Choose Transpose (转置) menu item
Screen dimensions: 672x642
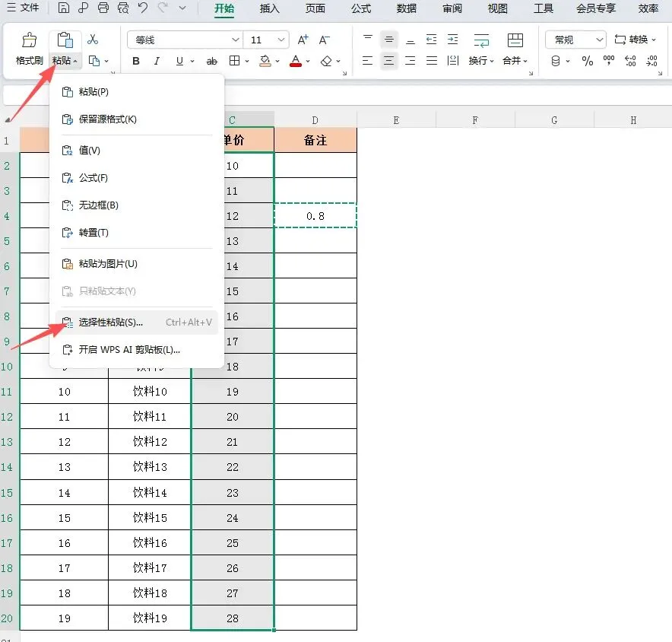coord(137,233)
